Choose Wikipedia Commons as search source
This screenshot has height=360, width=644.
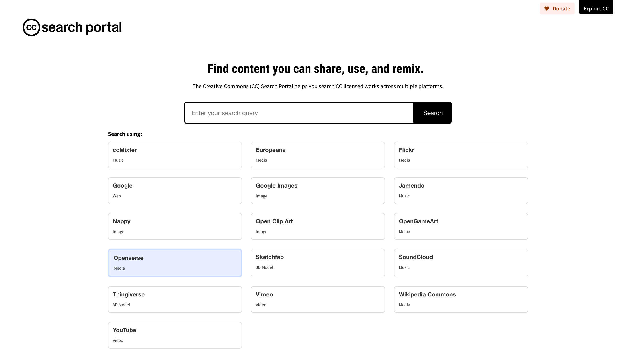point(461,300)
